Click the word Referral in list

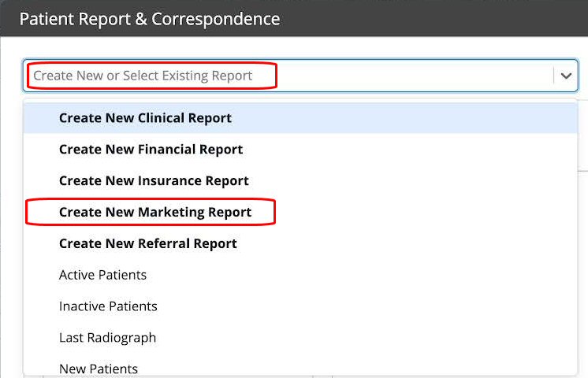point(164,243)
